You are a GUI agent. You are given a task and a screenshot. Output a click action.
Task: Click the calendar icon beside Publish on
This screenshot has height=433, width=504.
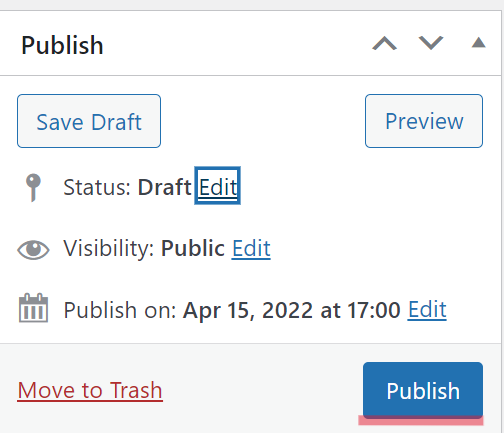tap(33, 308)
